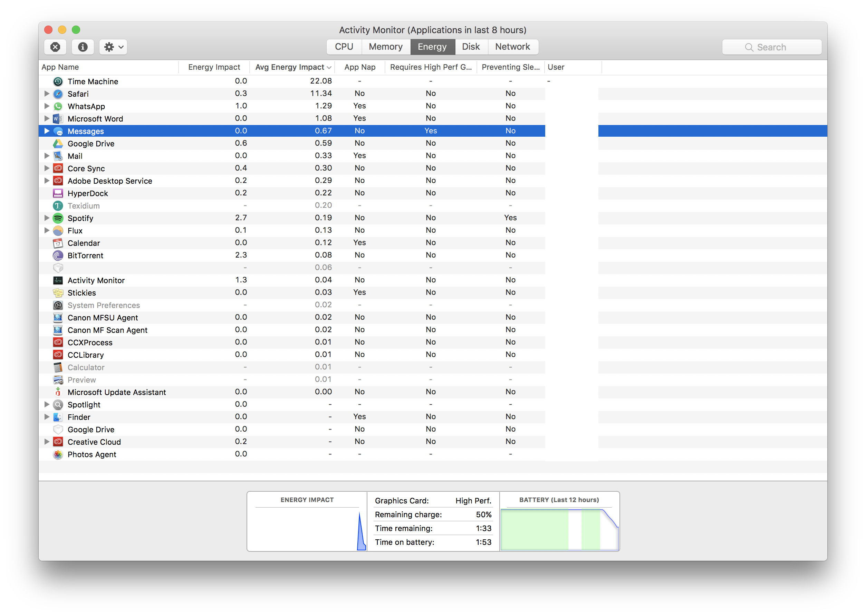866x616 pixels.
Task: Click the Spotify app icon
Action: (x=58, y=218)
